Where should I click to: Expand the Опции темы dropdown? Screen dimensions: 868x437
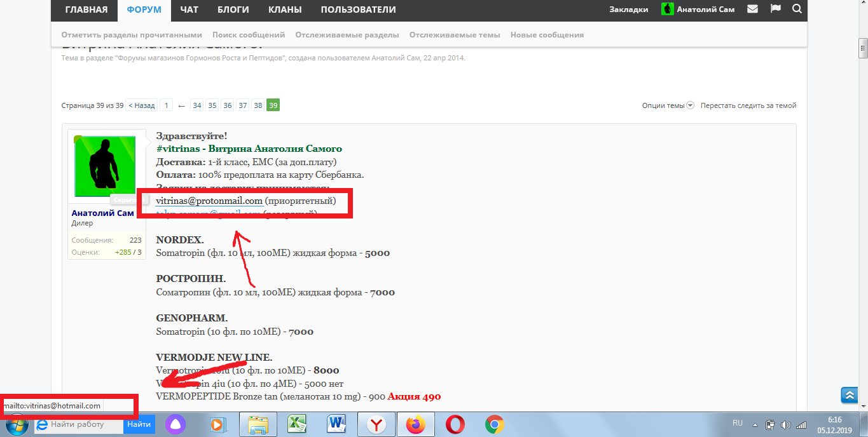[x=668, y=105]
